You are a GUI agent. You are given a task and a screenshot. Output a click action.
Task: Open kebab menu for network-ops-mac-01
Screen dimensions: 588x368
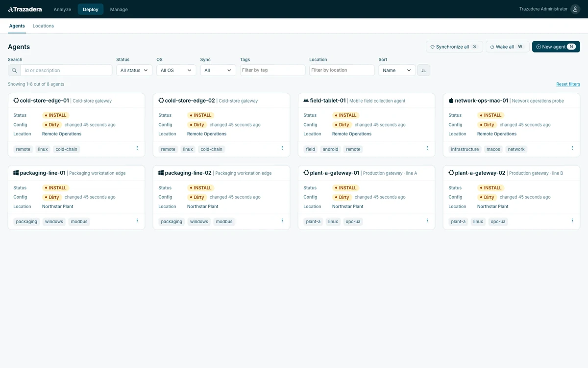pyautogui.click(x=572, y=148)
